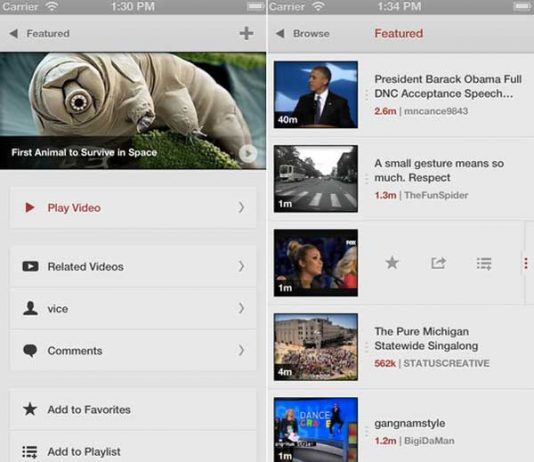The width and height of the screenshot is (534, 462).
Task: Click the share icon beside third video
Action: pyautogui.click(x=438, y=263)
